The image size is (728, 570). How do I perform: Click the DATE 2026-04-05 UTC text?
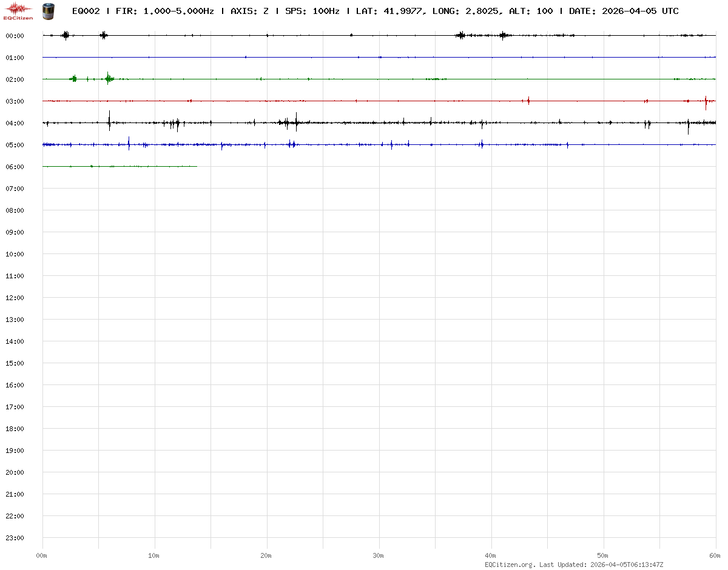[x=624, y=11]
